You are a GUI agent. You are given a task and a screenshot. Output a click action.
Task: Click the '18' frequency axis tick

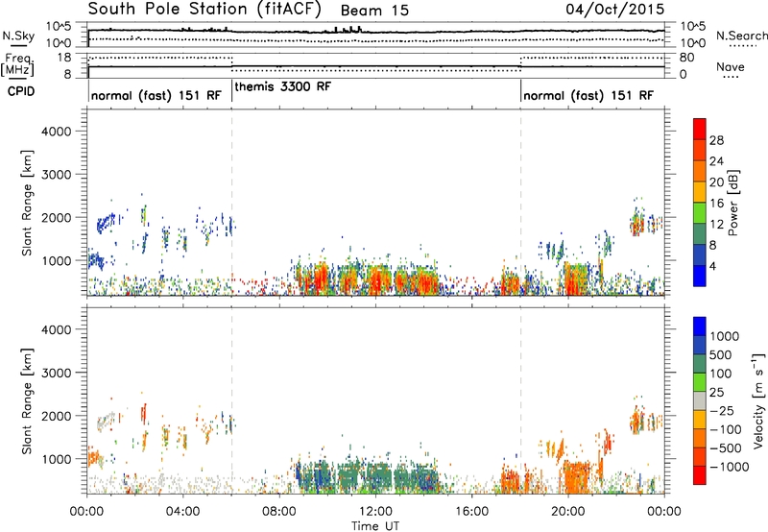pos(64,58)
